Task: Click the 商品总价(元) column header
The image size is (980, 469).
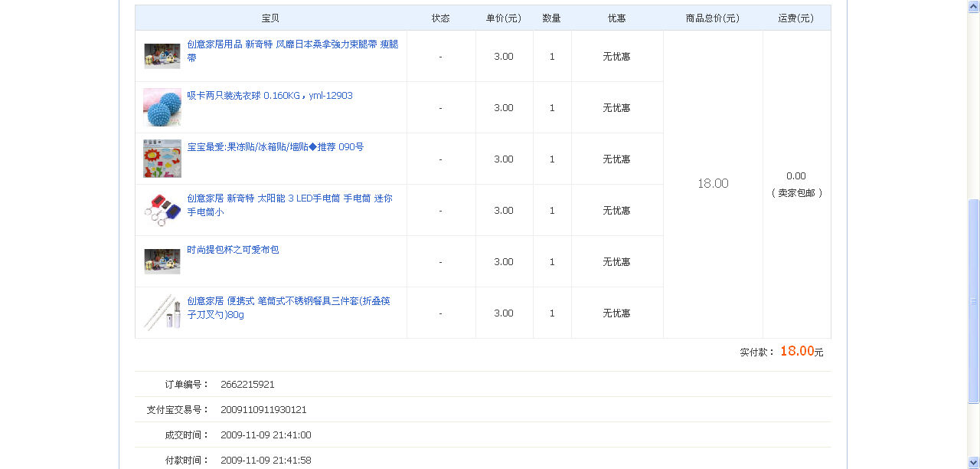Action: click(713, 18)
